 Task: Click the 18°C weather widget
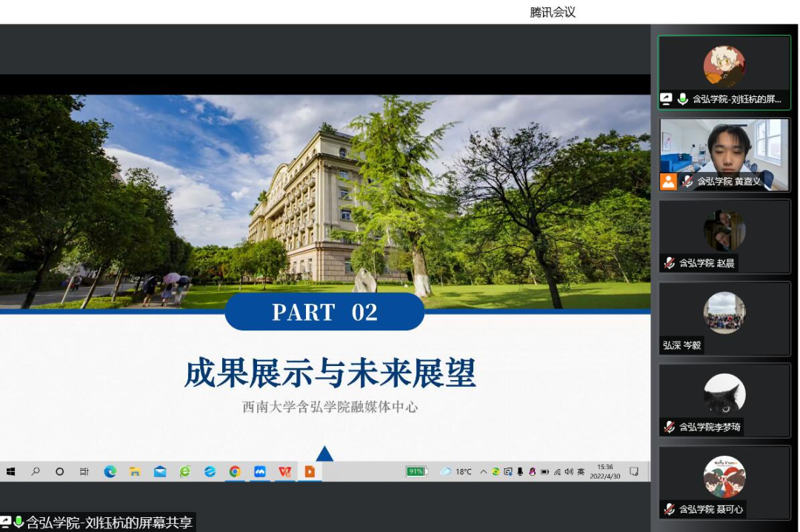[x=456, y=471]
